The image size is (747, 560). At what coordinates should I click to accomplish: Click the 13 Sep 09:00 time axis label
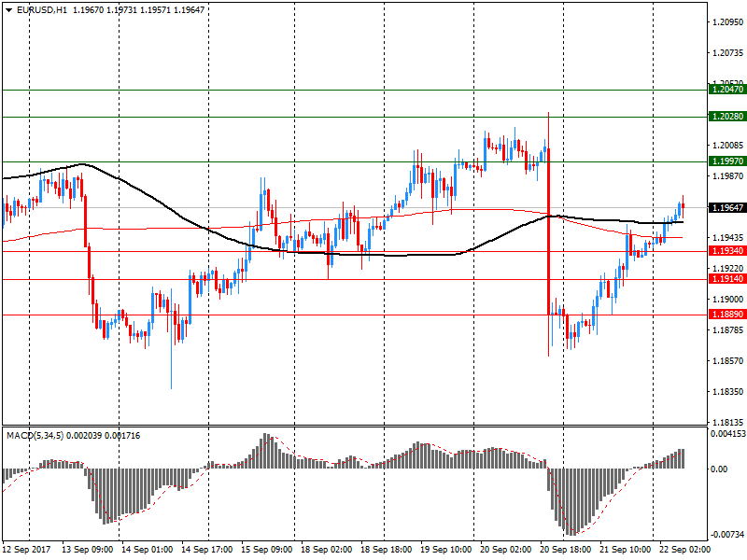[88, 550]
